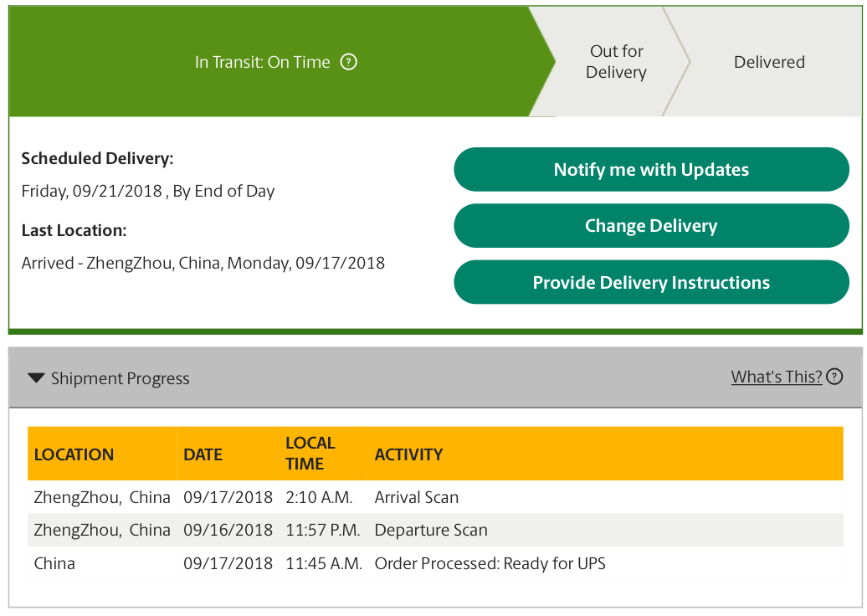
Task: Select the Arrival Scan row
Action: pyautogui.click(x=436, y=497)
